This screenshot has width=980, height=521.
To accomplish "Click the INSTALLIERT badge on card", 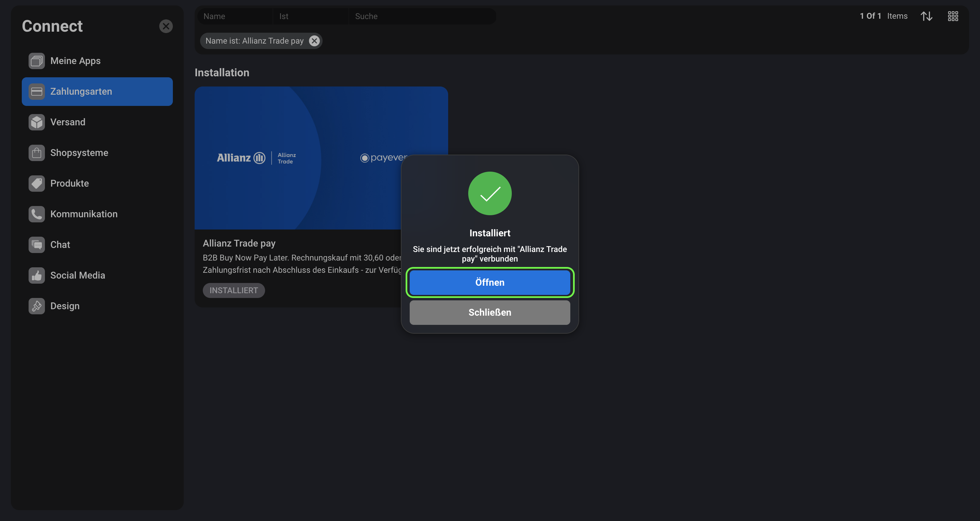I will coord(233,290).
